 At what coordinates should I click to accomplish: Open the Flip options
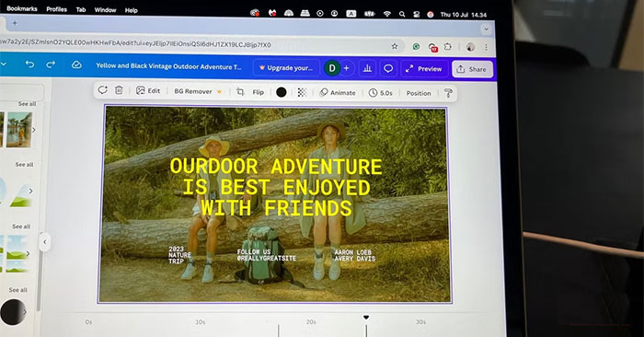[x=258, y=92]
